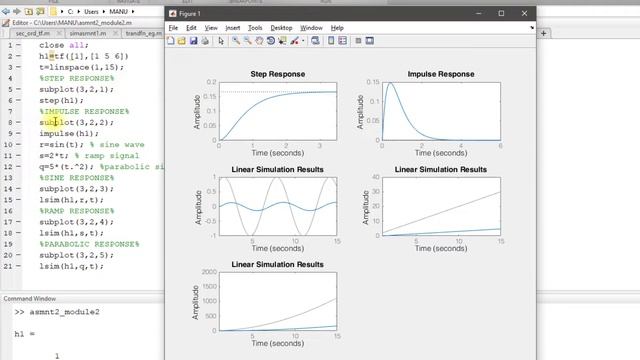The height and width of the screenshot is (360, 640).
Task: Click the code line step(h1);
Action: pyautogui.click(x=61, y=100)
